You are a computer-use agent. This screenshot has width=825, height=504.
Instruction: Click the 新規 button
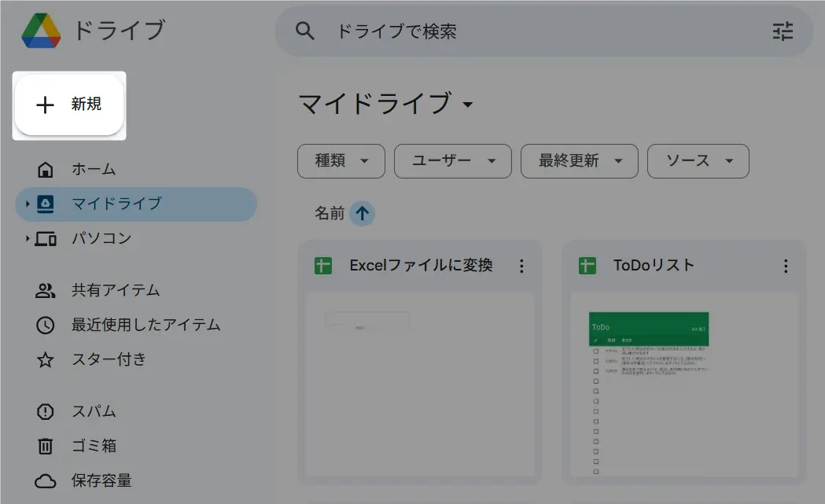tap(69, 105)
